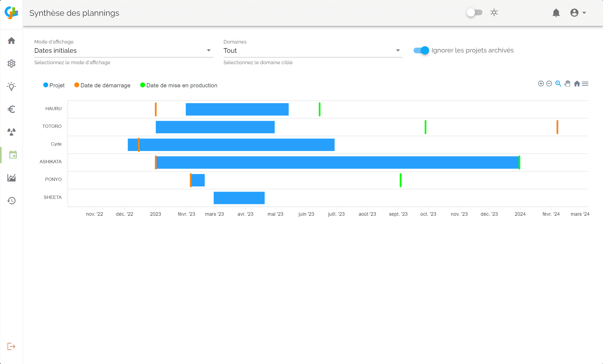Image resolution: width=603 pixels, height=364 pixels.
Task: Open the euro budget section
Action: pos(11,109)
